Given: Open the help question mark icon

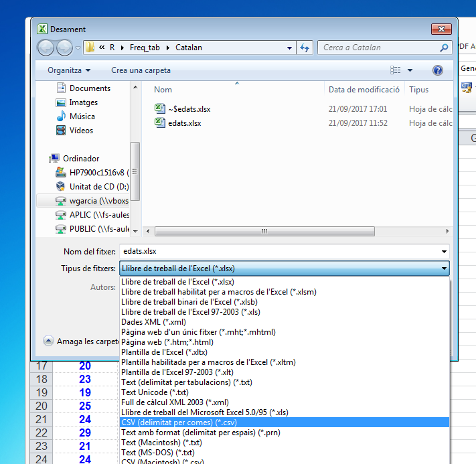Looking at the screenshot, I should [437, 70].
